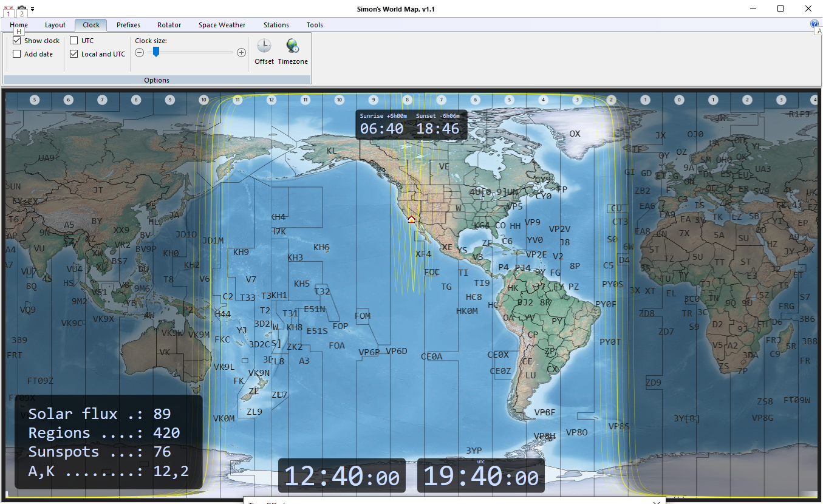823x504 pixels.
Task: Click the plus icon for clock size
Action: click(241, 53)
